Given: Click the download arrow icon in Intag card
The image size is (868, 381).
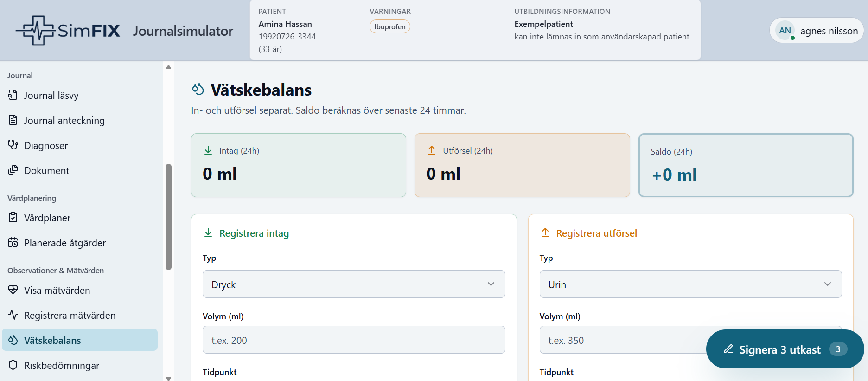Looking at the screenshot, I should pyautogui.click(x=208, y=150).
